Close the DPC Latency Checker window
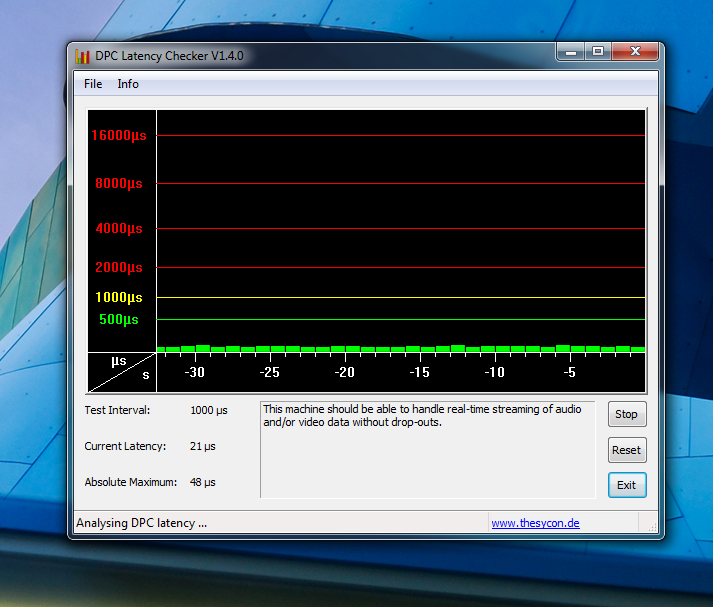Screen dimensions: 713x607 (x=635, y=52)
